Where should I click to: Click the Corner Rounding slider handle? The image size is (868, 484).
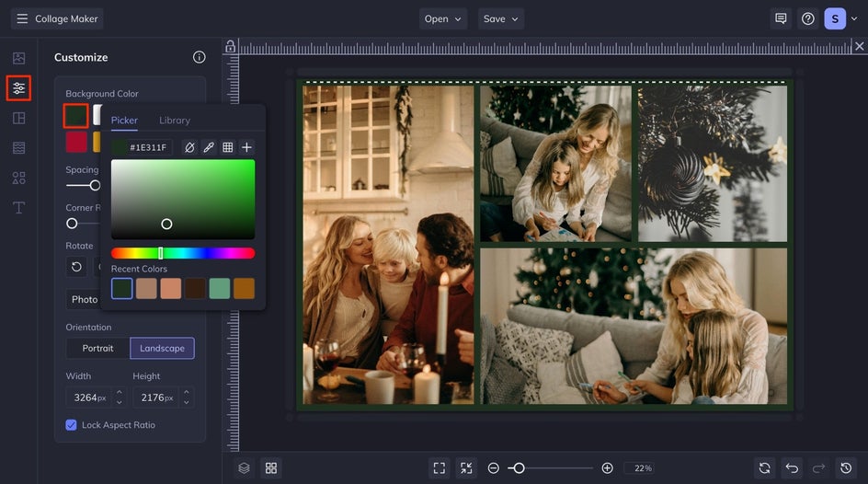click(x=72, y=224)
